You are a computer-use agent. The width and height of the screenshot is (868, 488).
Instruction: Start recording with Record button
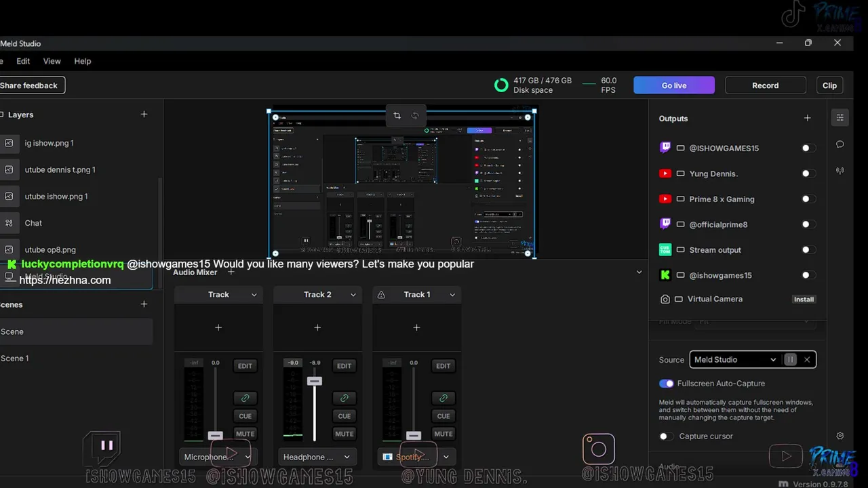click(766, 85)
